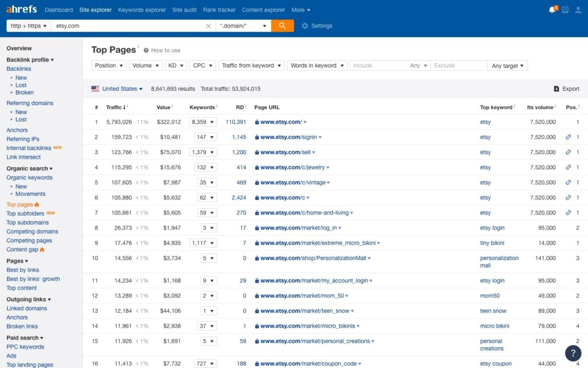Screen dimensions: 588x368
Task: Open Organic keywords report
Action: click(x=29, y=177)
